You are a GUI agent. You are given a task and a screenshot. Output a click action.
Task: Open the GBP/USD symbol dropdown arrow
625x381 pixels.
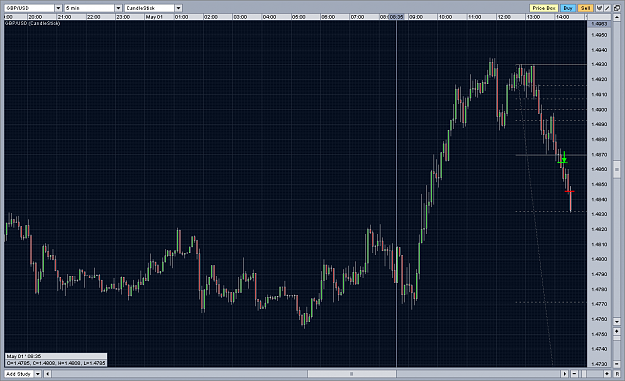(58, 8)
